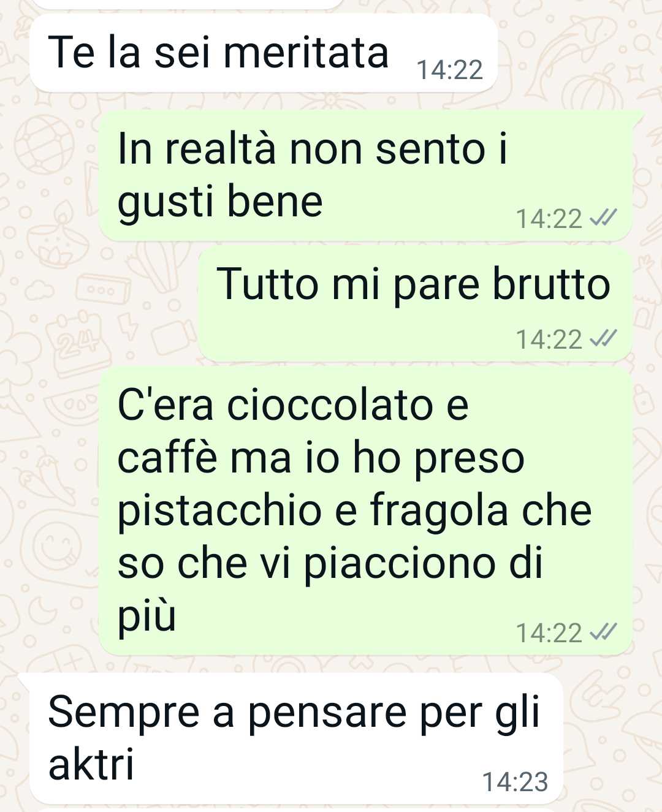Click read receipt ticks on 'gusti bene' message
This screenshot has height=812, width=662.
603,218
